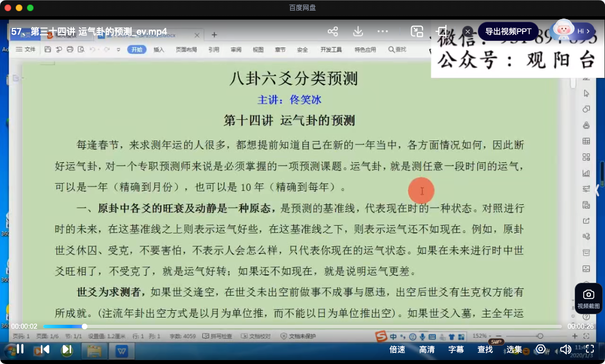Toggle the volume speaker icon
Screen dimensions: 605x364
tap(565, 349)
